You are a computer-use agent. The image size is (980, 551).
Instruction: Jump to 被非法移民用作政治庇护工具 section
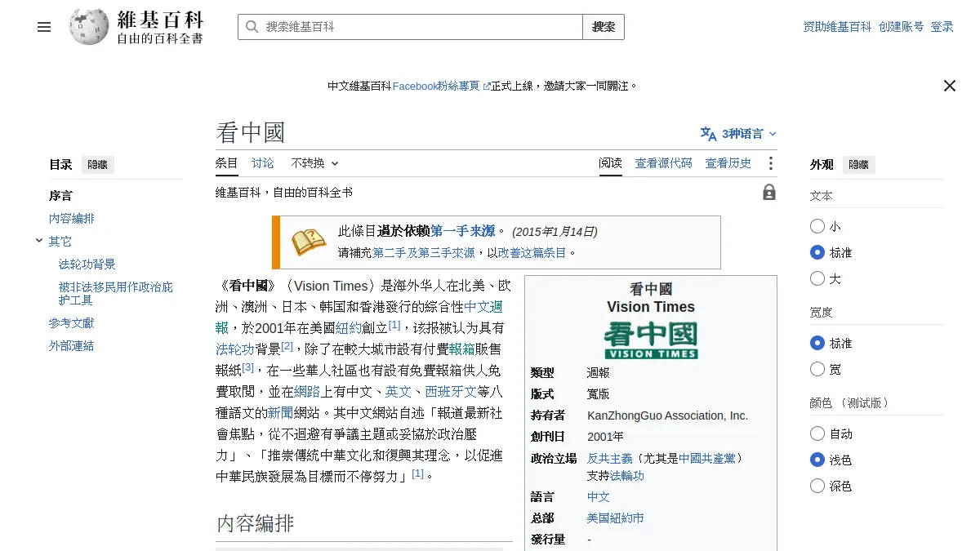pos(116,294)
